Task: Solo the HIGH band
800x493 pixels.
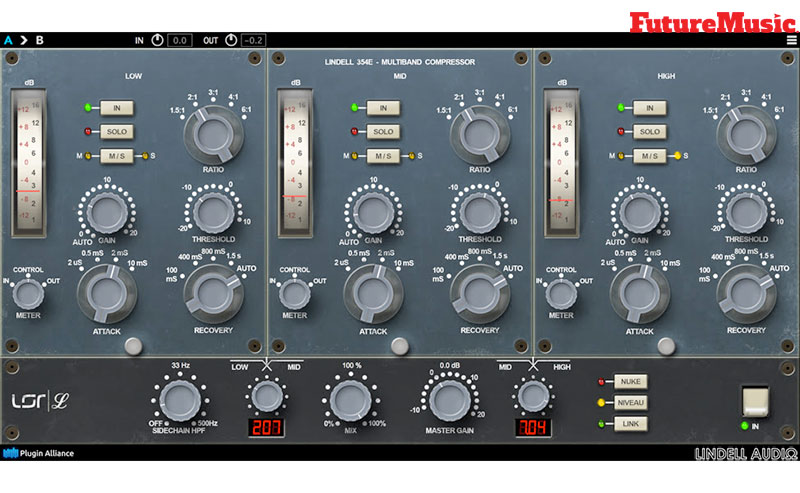Action: 649,132
